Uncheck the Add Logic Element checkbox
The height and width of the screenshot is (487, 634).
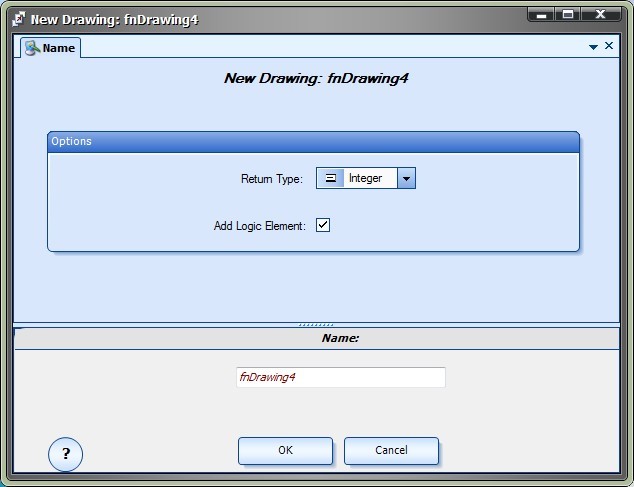323,225
